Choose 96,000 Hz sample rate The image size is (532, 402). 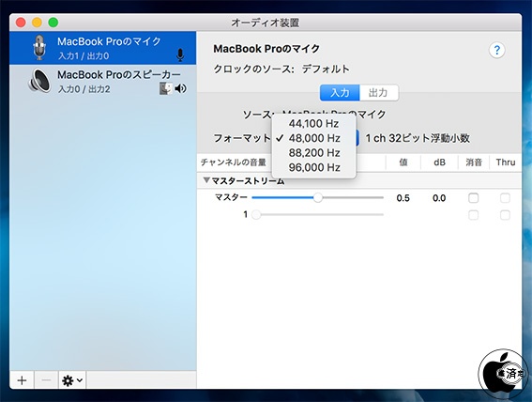coord(313,167)
